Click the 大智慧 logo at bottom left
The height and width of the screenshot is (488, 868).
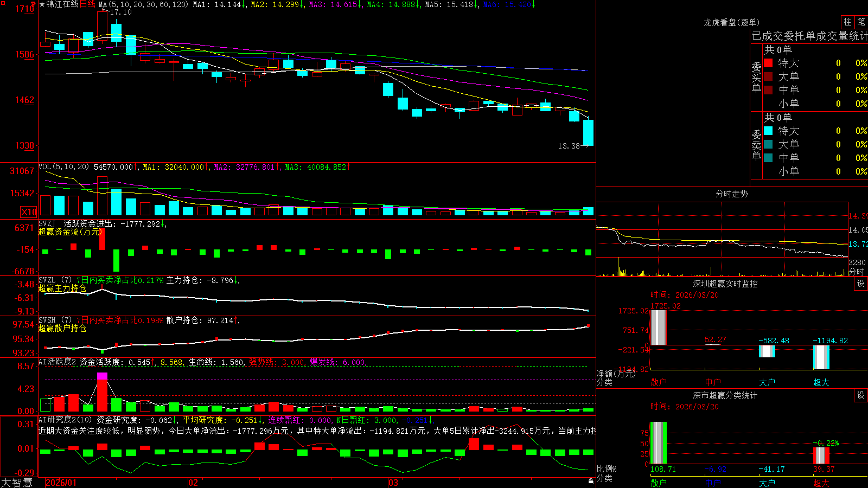point(17,482)
